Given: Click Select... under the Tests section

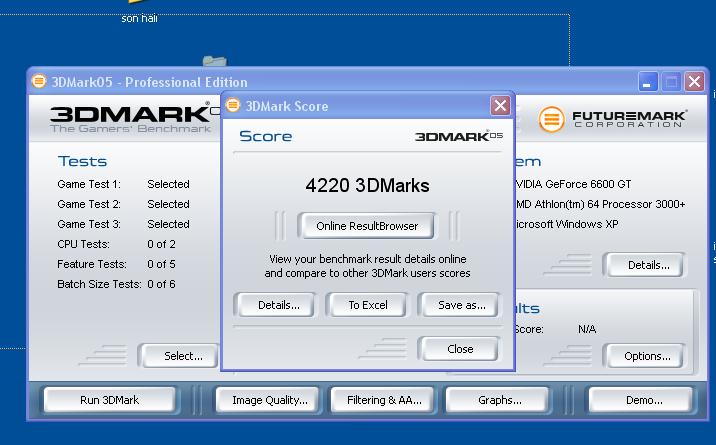Looking at the screenshot, I should point(181,356).
